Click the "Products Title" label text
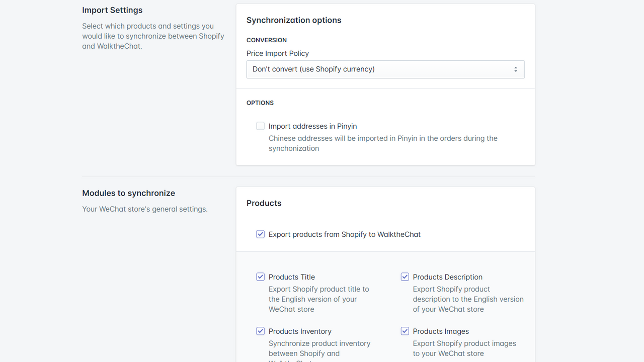Screen dimensions: 644x362 pos(292,277)
